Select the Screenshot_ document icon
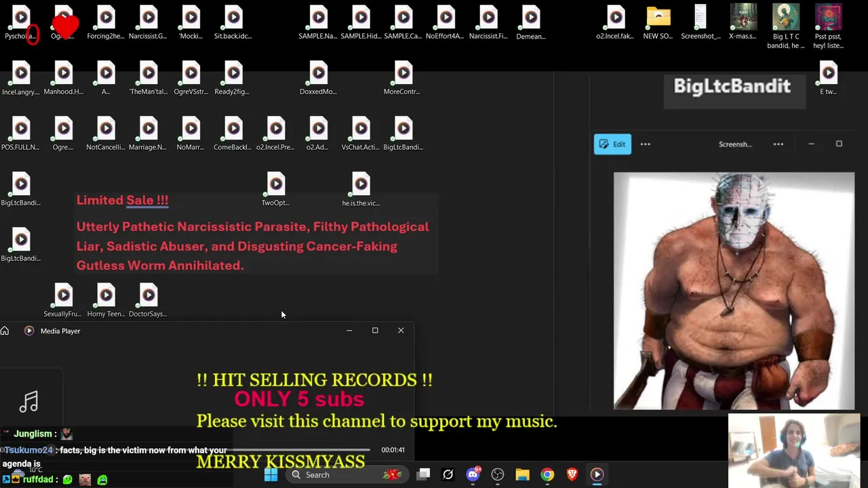The width and height of the screenshot is (868, 488). click(701, 23)
